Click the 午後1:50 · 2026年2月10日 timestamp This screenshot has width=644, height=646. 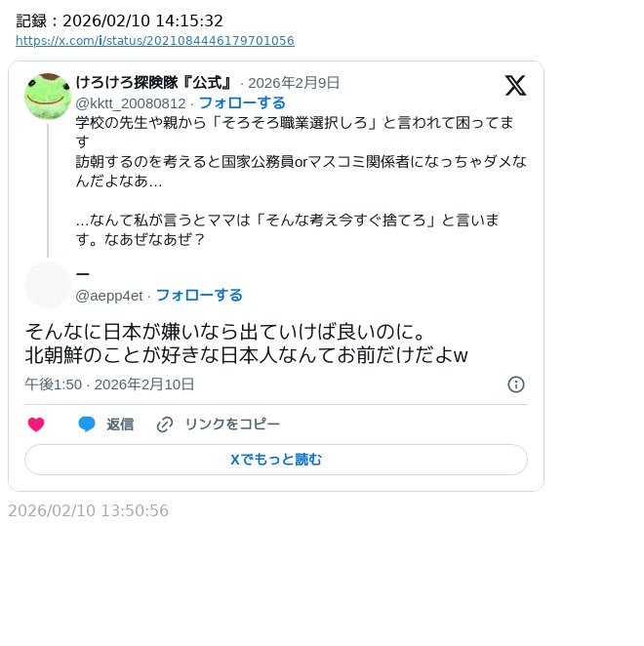(109, 384)
